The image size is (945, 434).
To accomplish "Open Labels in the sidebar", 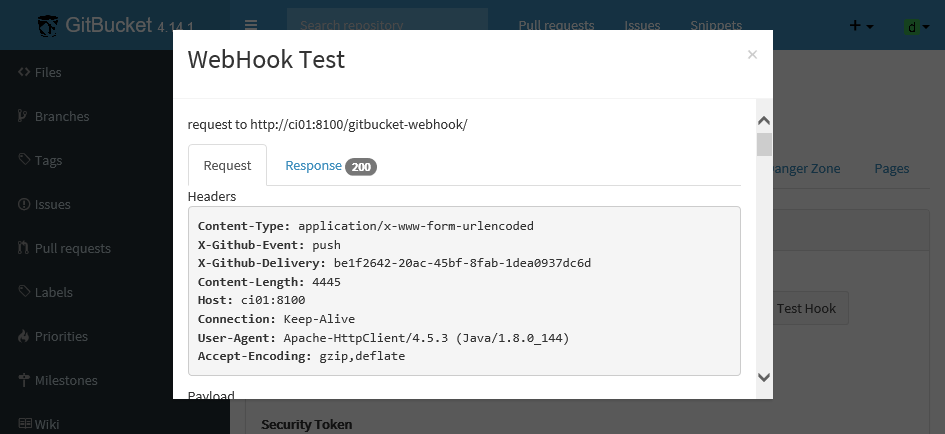I will point(53,292).
